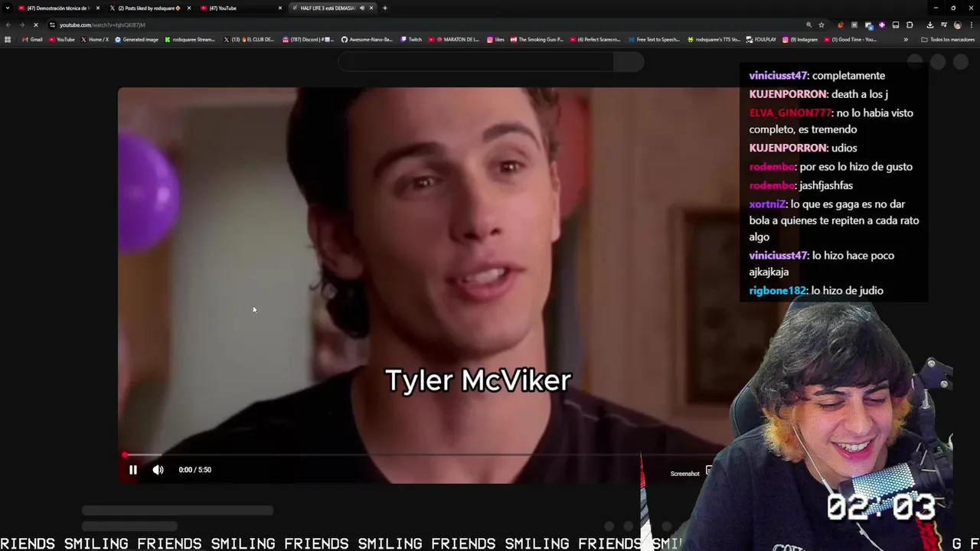This screenshot has width=980, height=551.
Task: Switch to the Posts liked by rodsquare tab
Action: coord(149,8)
